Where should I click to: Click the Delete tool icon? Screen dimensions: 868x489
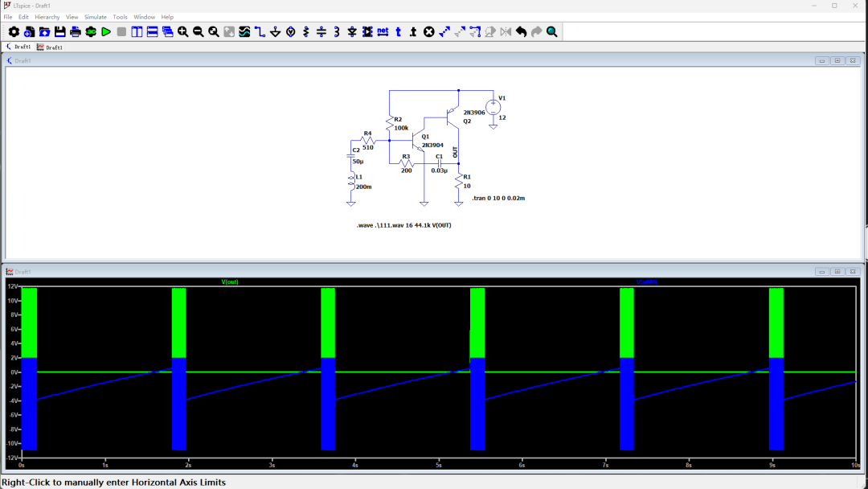429,31
